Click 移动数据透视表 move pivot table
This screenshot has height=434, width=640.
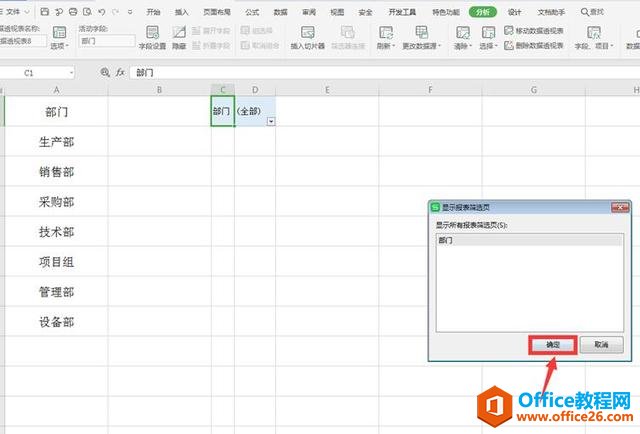[x=534, y=31]
